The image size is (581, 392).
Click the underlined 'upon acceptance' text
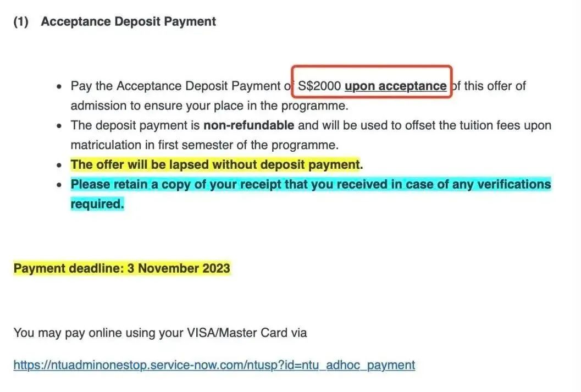[x=395, y=86]
